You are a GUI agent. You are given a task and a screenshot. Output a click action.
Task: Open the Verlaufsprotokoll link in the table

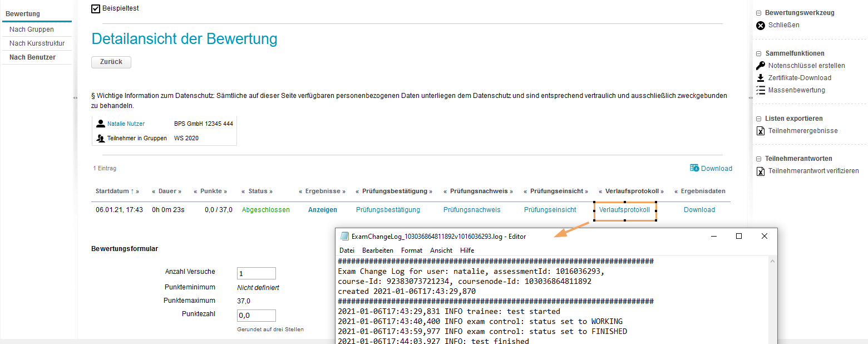pyautogui.click(x=625, y=210)
